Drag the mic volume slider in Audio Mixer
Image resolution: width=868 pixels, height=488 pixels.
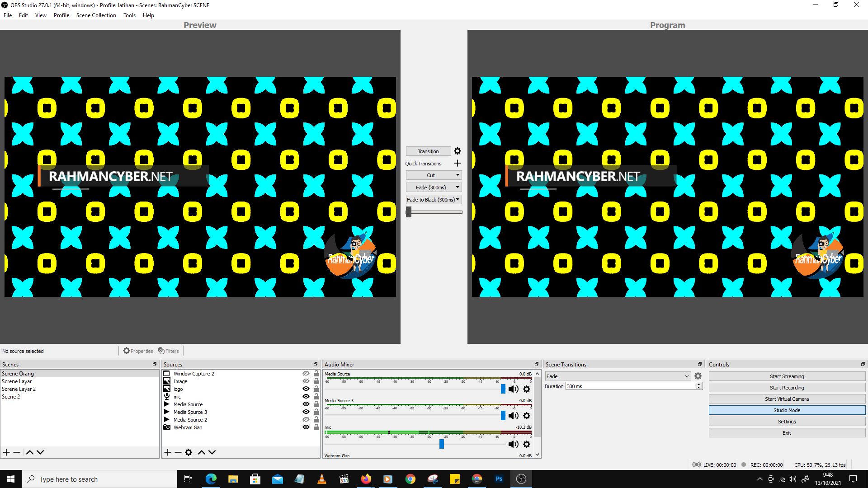442,443
